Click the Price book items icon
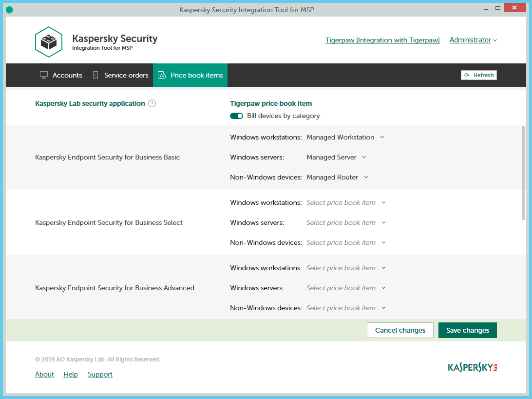Screen dimensions: 532x399 pyautogui.click(x=162, y=76)
